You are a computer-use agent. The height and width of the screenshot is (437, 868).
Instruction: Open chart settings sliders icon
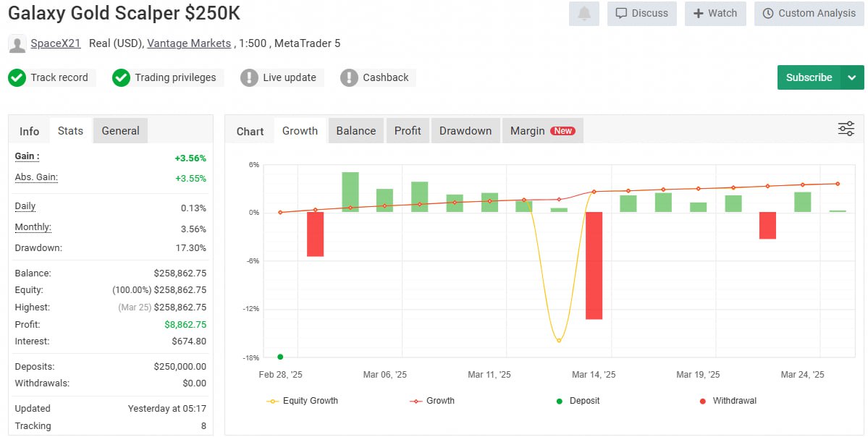click(x=846, y=129)
